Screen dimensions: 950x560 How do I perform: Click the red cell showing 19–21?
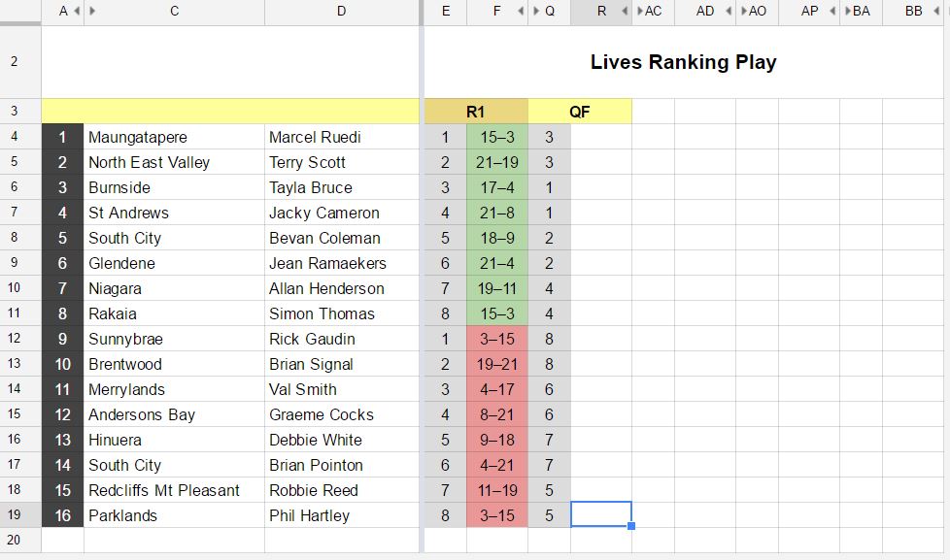[496, 364]
